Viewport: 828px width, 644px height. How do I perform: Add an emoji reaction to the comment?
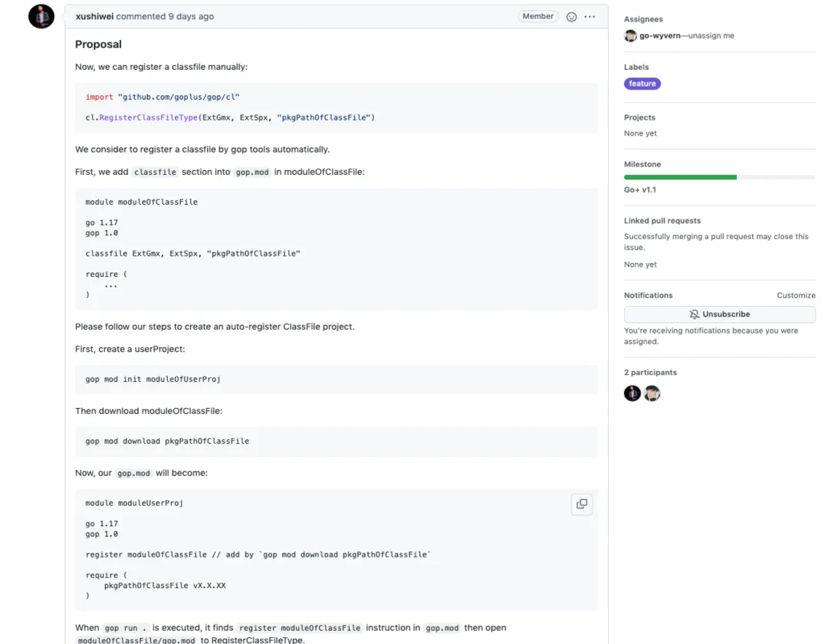571,17
